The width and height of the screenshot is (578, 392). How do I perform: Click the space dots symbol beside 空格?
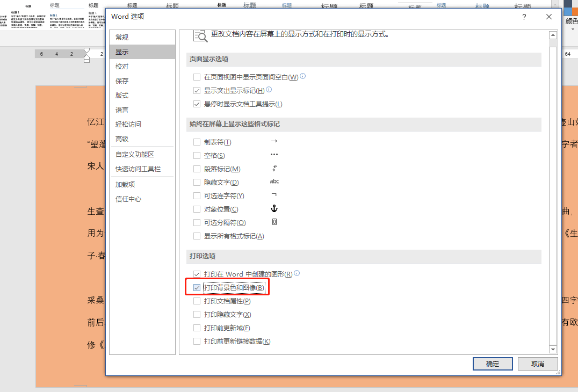click(273, 155)
